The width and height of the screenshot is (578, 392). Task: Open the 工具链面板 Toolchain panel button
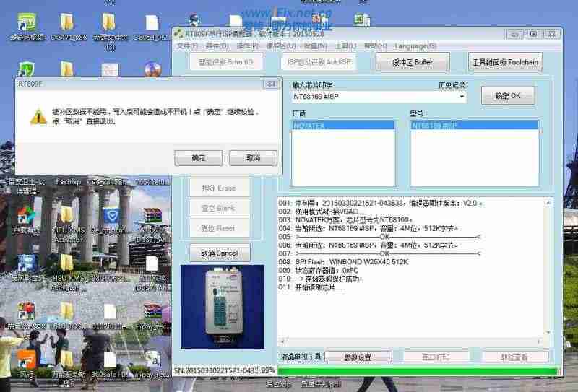[x=505, y=62]
